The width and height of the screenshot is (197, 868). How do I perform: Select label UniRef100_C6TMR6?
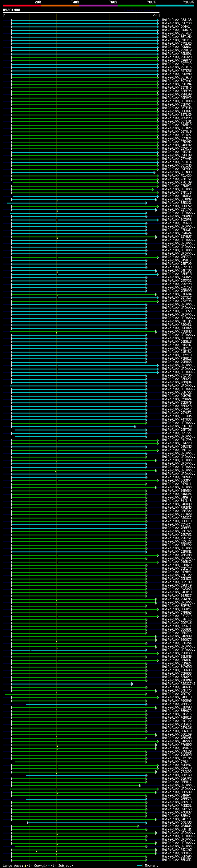(177, 128)
